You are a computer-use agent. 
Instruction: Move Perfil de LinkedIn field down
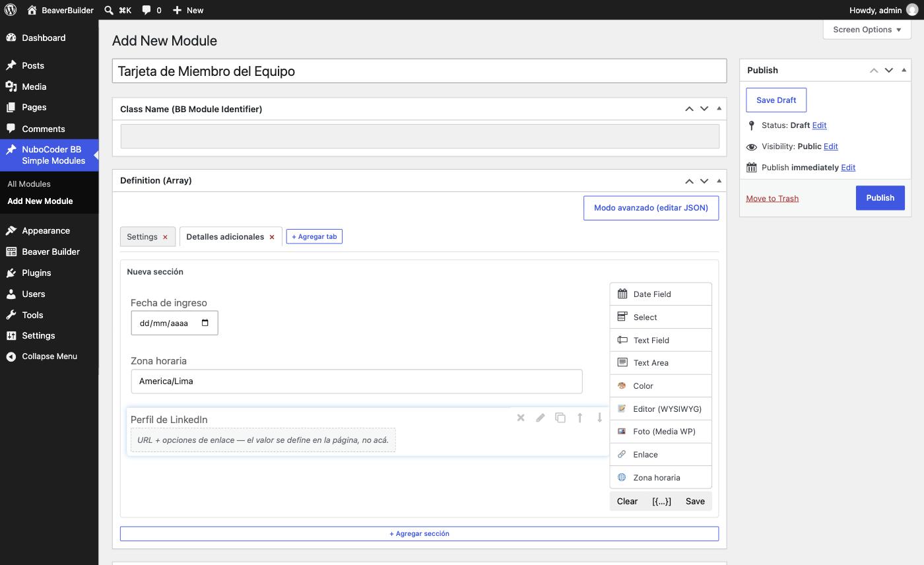[599, 418]
